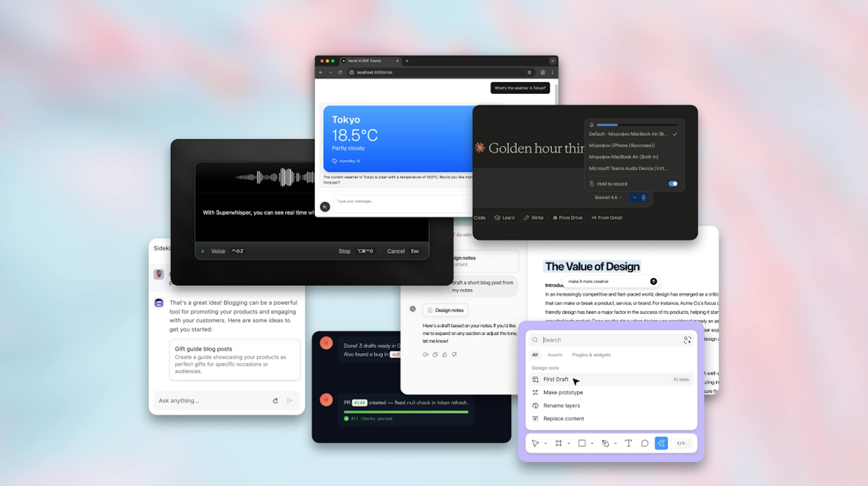Open Rectangle tool options dropdown arrow
This screenshot has width=868, height=486.
pyautogui.click(x=592, y=443)
